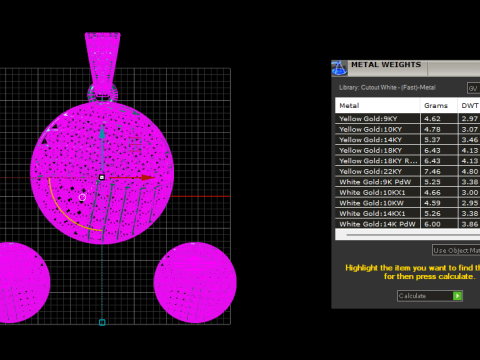Select the bottom-right magenta sphere
480x360 pixels.
pos(195,283)
